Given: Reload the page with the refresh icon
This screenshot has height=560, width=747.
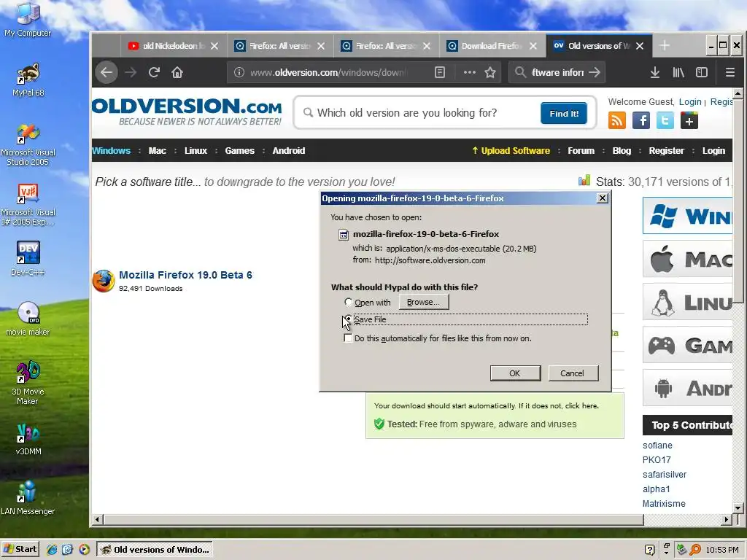Looking at the screenshot, I should coord(154,72).
